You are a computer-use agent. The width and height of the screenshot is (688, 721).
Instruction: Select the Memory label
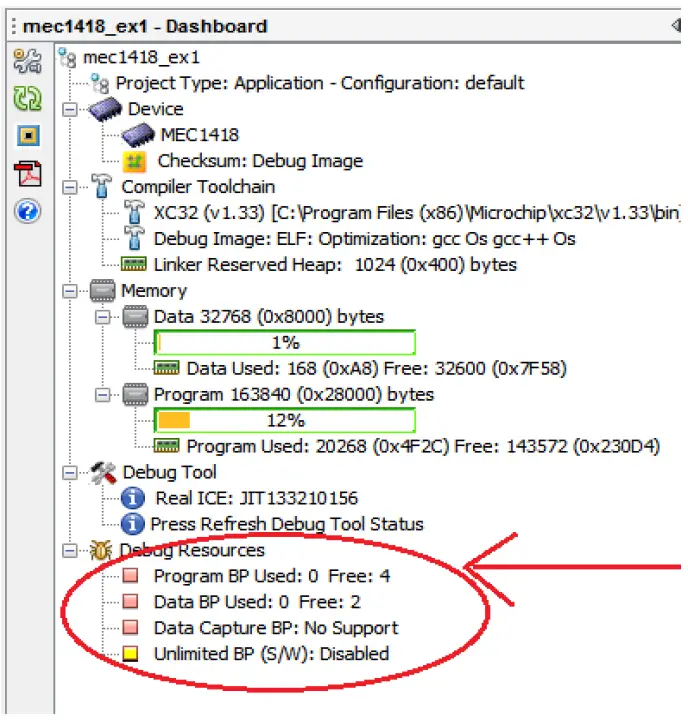pyautogui.click(x=154, y=291)
